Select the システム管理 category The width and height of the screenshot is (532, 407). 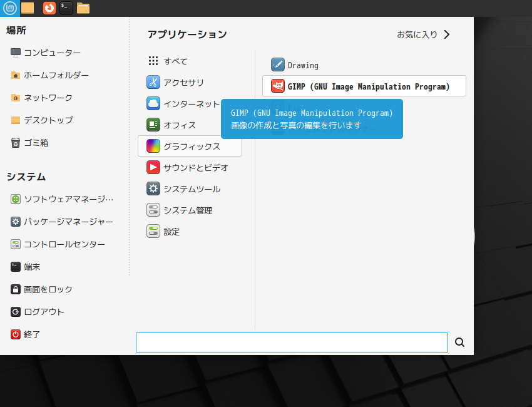point(190,210)
